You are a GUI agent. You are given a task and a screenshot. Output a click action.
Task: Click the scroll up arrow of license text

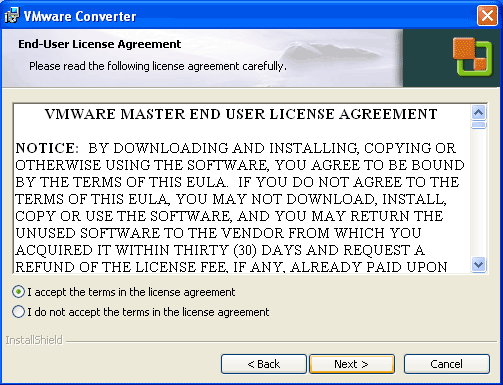(479, 113)
